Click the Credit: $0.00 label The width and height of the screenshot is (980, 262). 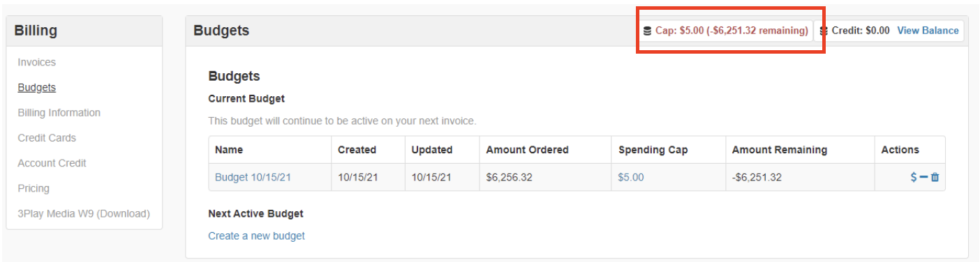click(861, 31)
